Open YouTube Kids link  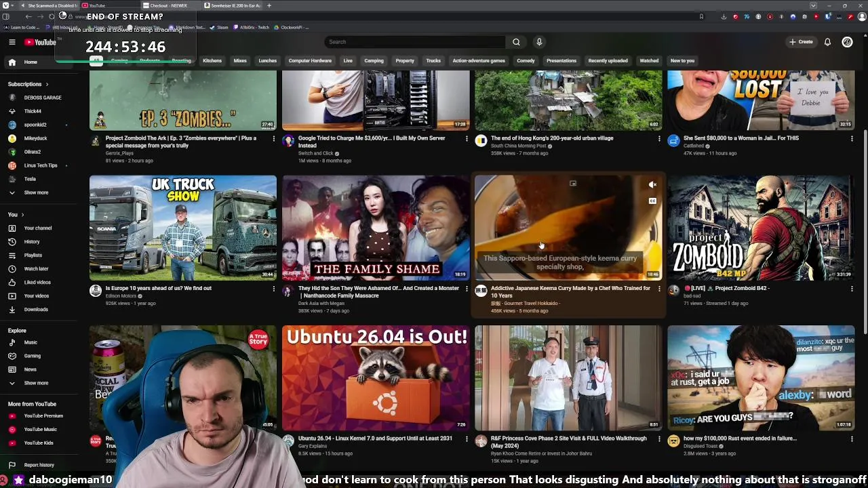(x=39, y=443)
